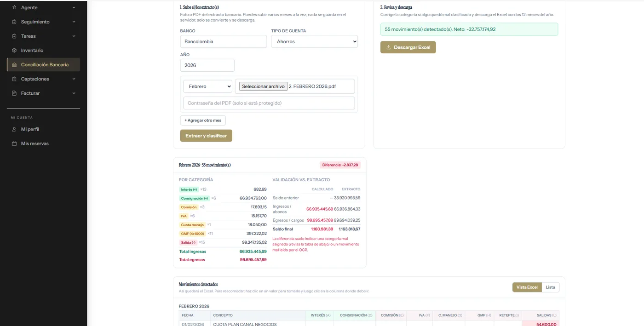This screenshot has height=326, width=644.
Task: Click the Cuota manejo category tag
Action: pos(192,225)
